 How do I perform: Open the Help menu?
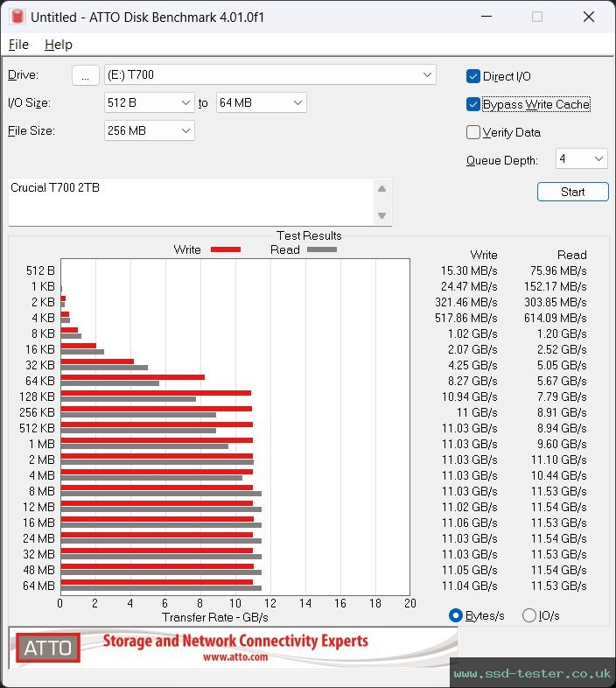[x=59, y=45]
